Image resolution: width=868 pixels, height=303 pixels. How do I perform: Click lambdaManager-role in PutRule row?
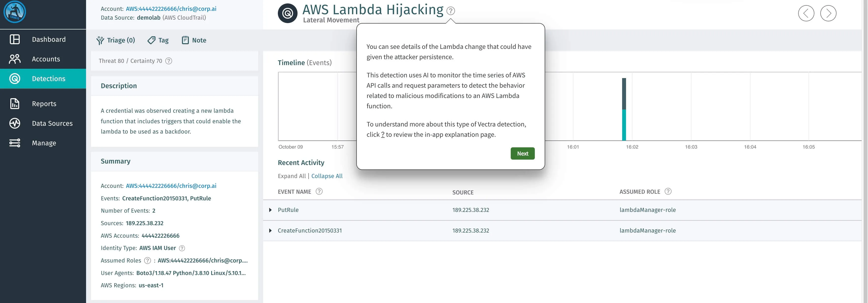tap(647, 210)
